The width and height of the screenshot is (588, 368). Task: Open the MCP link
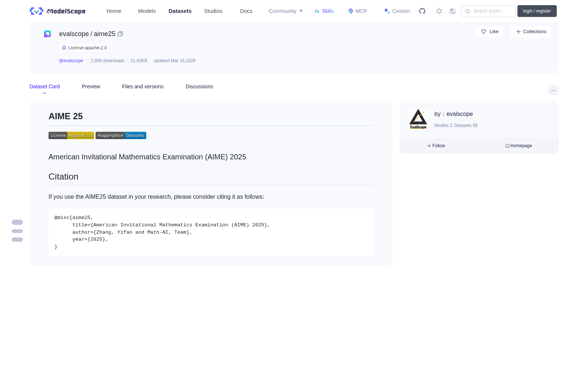358,11
